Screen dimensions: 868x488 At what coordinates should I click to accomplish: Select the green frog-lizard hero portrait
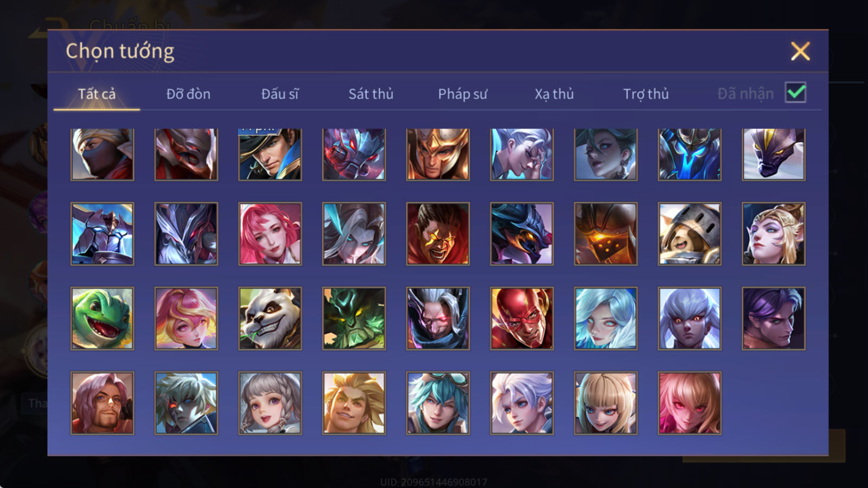coord(102,318)
